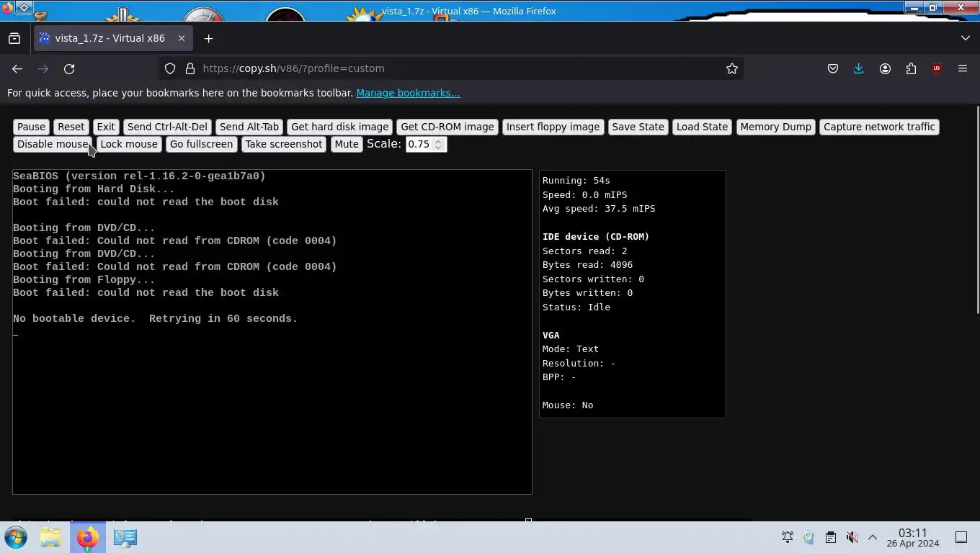Viewport: 980px width, 553px height.
Task: Take a screenshot of the VM
Action: (284, 144)
